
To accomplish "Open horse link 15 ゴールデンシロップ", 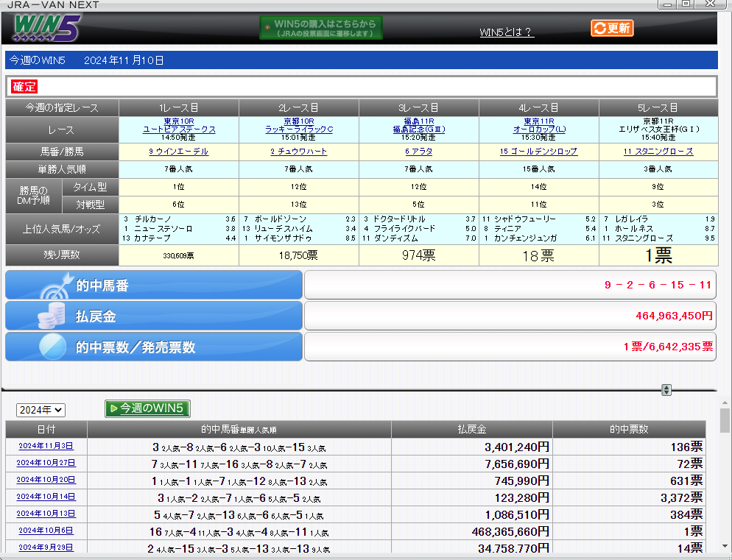I will click(x=539, y=152).
